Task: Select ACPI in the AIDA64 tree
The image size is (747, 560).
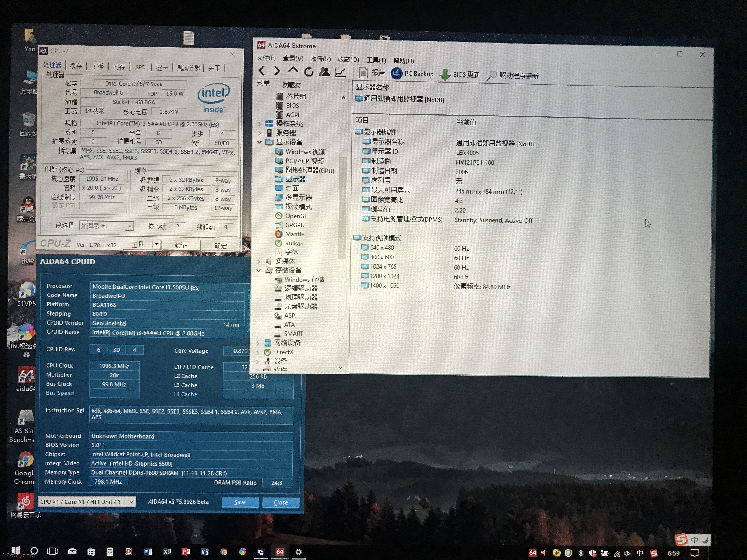Action: pos(288,115)
